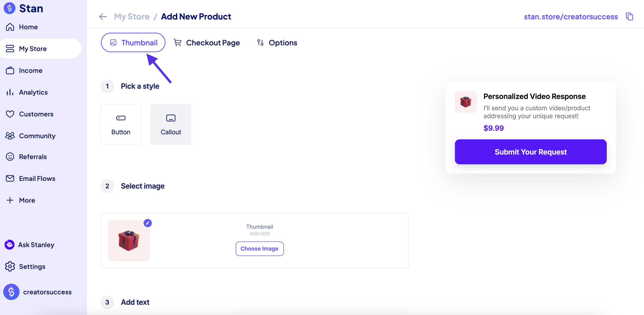
Task: Click the Choose Image button
Action: [x=260, y=249]
